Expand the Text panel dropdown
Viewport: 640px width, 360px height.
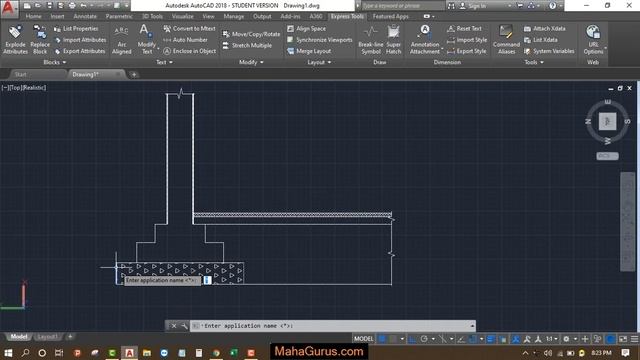pyautogui.click(x=164, y=62)
